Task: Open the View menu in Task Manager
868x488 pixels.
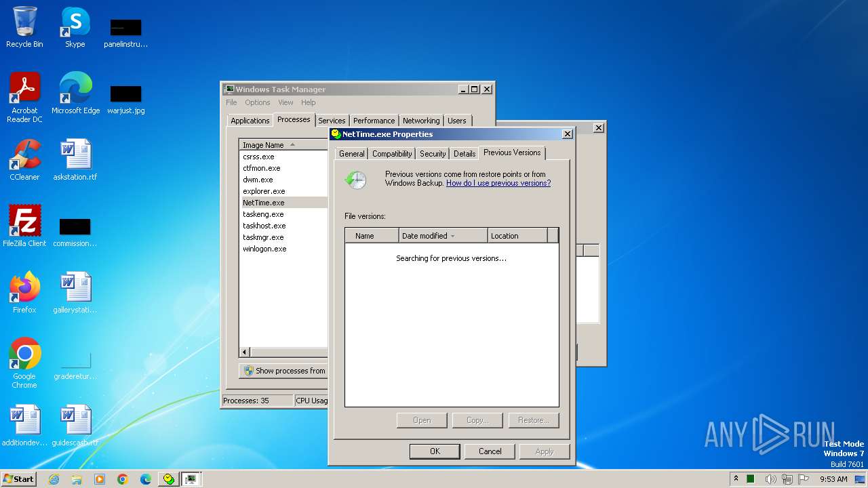Action: point(285,102)
